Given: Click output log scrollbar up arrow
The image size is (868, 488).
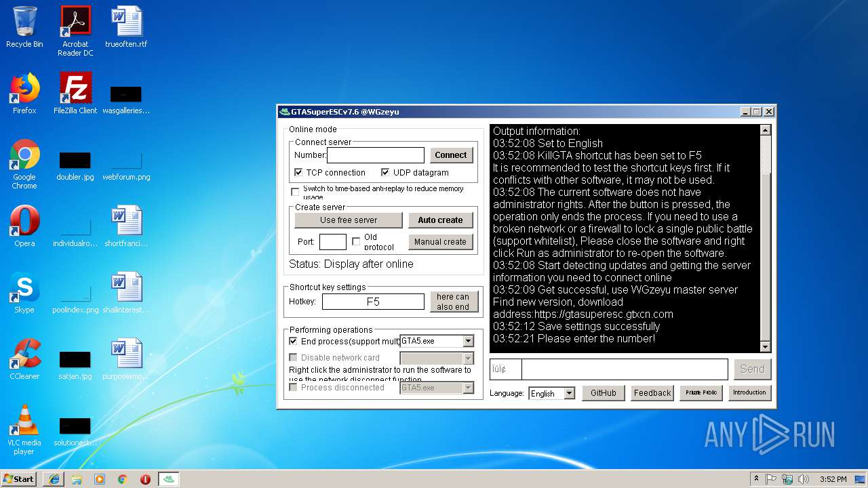Looking at the screenshot, I should point(766,130).
